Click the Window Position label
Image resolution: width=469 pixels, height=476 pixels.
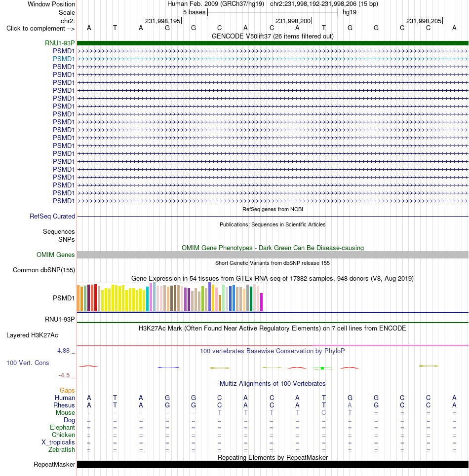coord(51,4)
